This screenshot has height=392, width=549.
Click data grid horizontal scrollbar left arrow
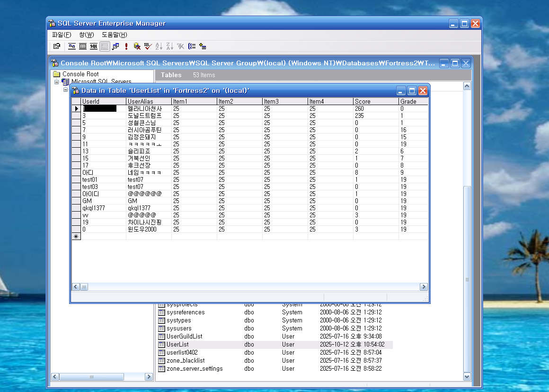(x=76, y=287)
